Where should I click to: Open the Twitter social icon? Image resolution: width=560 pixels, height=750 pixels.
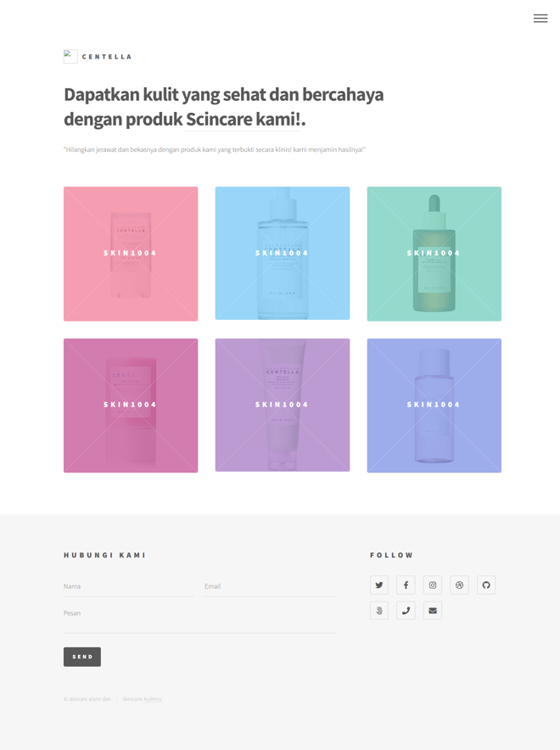tap(379, 585)
